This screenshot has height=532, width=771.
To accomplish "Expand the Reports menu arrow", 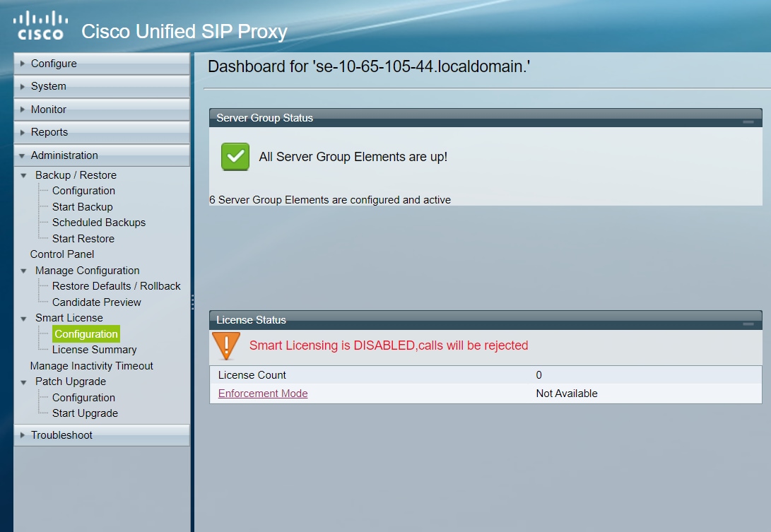I will tap(22, 132).
